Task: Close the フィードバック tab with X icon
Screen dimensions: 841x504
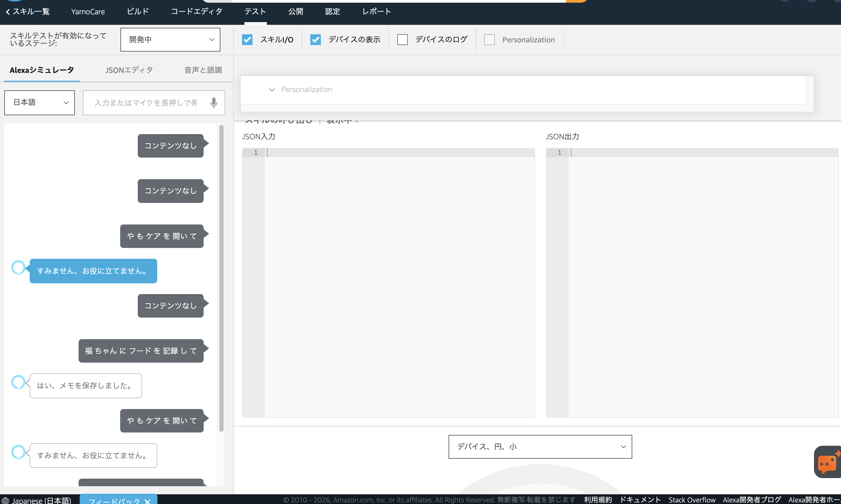Action: coord(147,501)
